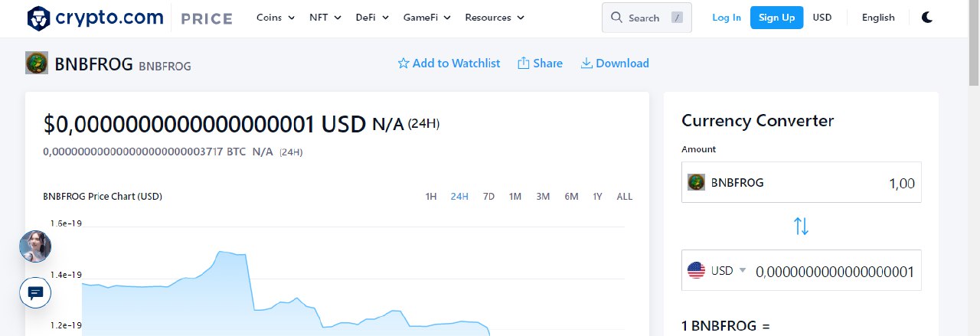Select the ALL chart range
The image size is (980, 336).
[625, 197]
